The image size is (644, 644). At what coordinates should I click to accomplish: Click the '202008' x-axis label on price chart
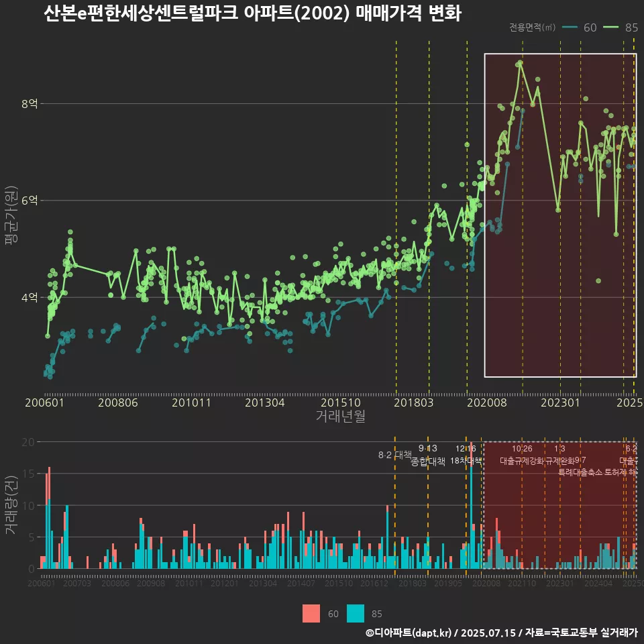click(487, 402)
